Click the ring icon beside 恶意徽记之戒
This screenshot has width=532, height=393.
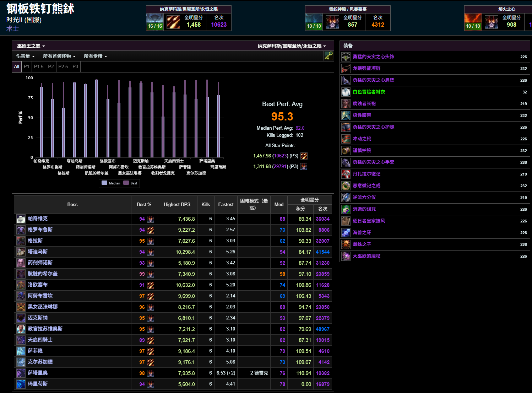346,186
